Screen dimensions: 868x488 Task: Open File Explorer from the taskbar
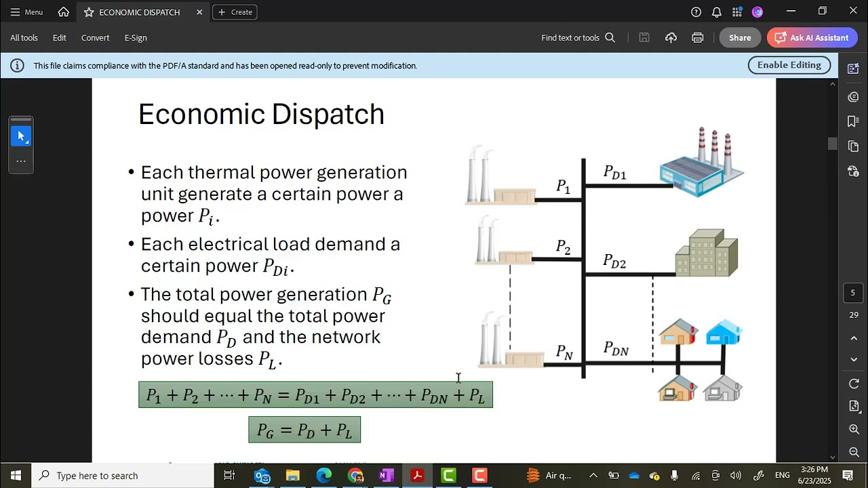pos(293,476)
